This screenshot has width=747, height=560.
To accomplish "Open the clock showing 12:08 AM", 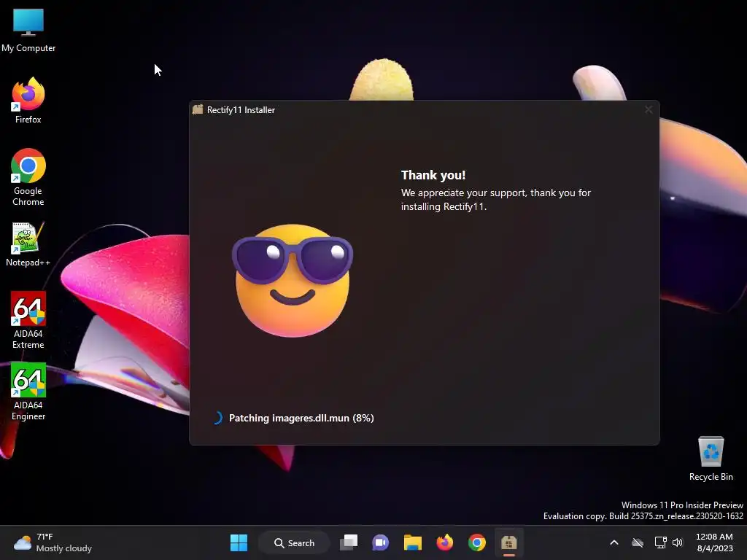I will point(714,542).
